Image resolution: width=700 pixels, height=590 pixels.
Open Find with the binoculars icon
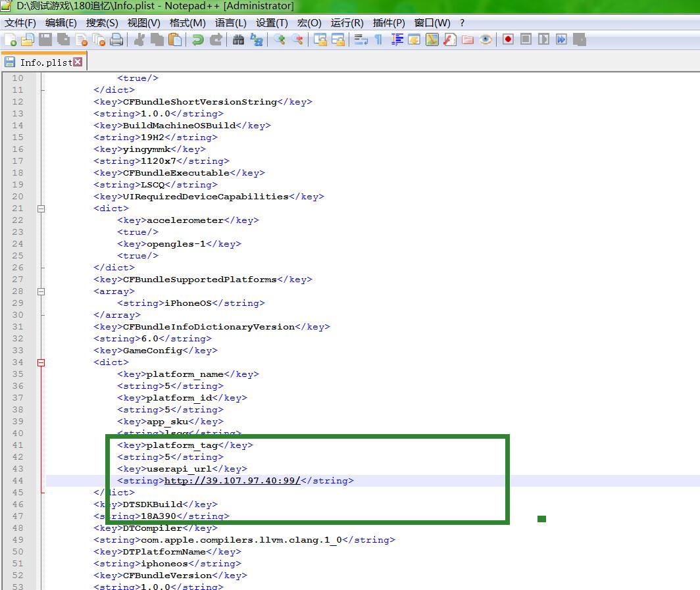coord(238,40)
